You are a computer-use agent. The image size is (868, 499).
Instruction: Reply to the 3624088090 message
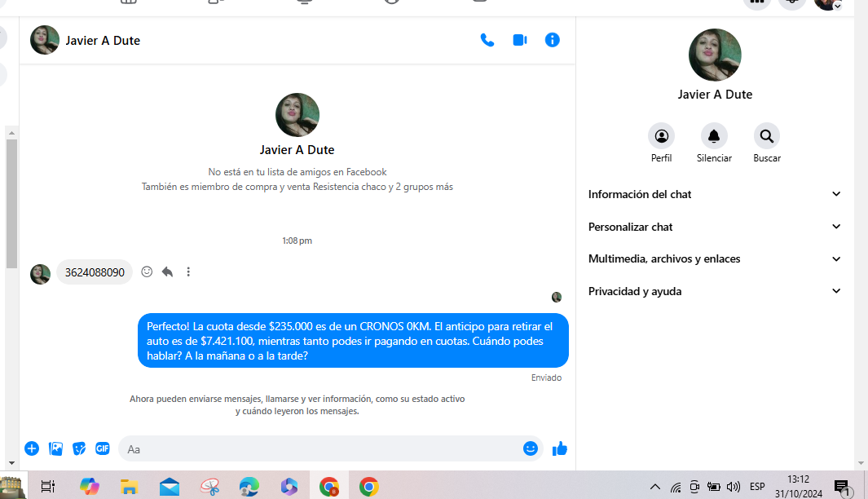point(167,272)
